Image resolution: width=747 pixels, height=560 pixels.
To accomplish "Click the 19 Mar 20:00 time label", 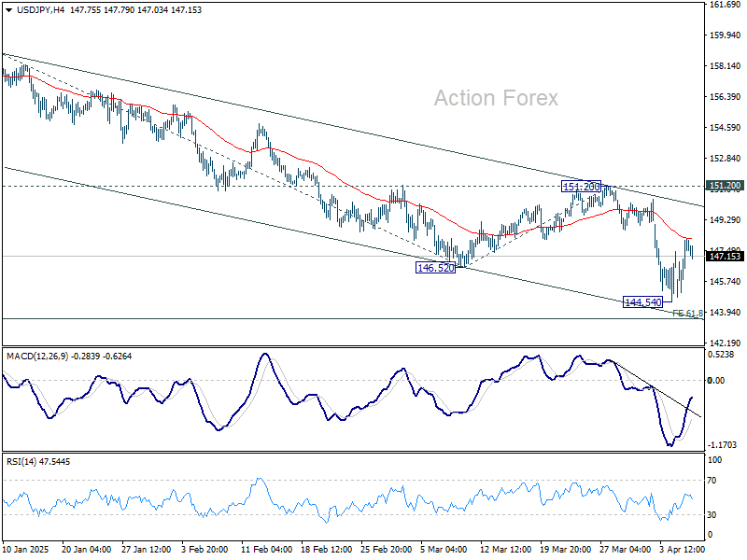I will point(566,550).
